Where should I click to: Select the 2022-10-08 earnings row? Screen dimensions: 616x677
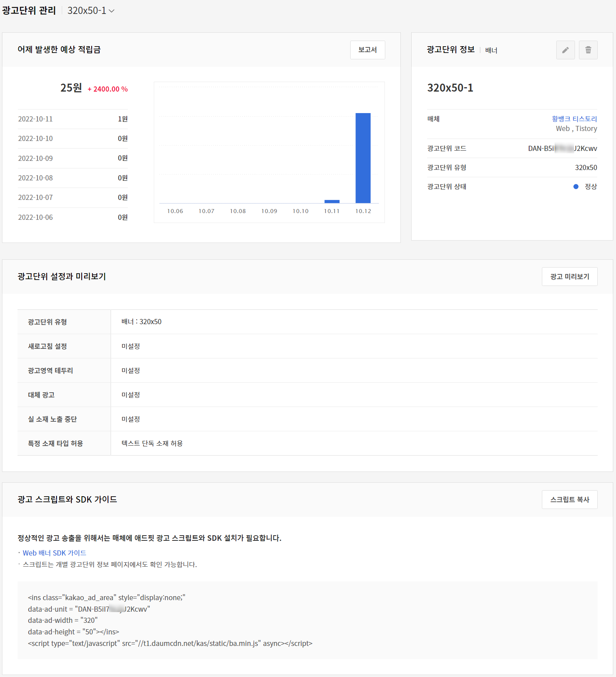coord(73,178)
